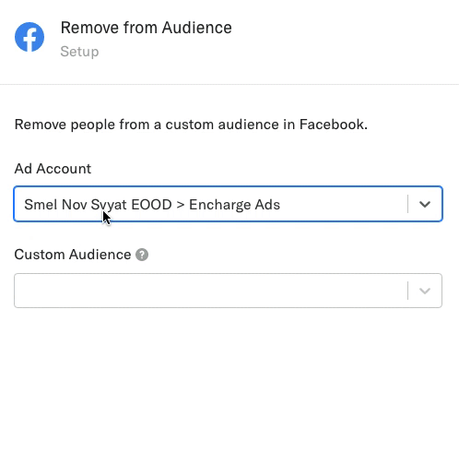Open the Ad Account select box
459x476 pixels.
click(228, 204)
